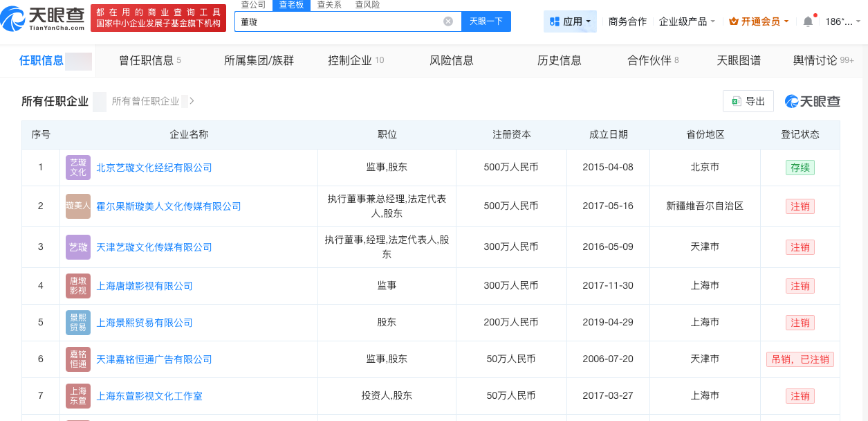Screen dimensions: 868x421
Task: Select the 风险信息 tab
Action: coord(451,60)
